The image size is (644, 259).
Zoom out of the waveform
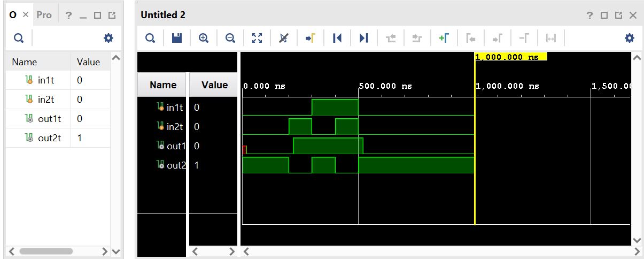[230, 38]
